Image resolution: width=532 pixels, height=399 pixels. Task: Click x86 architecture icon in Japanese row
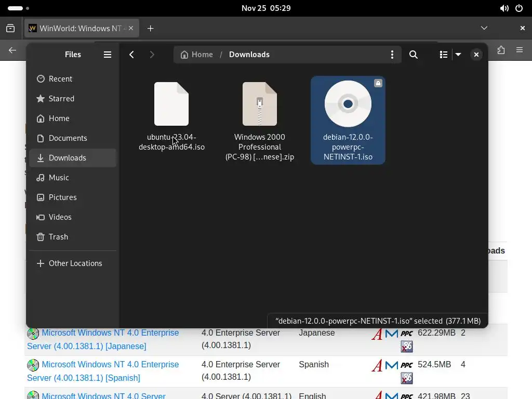pos(406,347)
